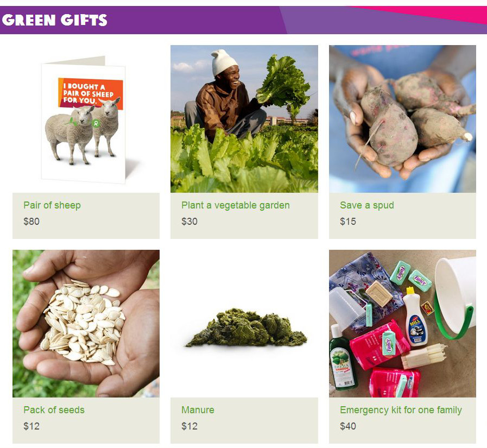Viewport: 487px width, 448px height.
Task: Click the $12 price under Manure
Action: pos(189,426)
